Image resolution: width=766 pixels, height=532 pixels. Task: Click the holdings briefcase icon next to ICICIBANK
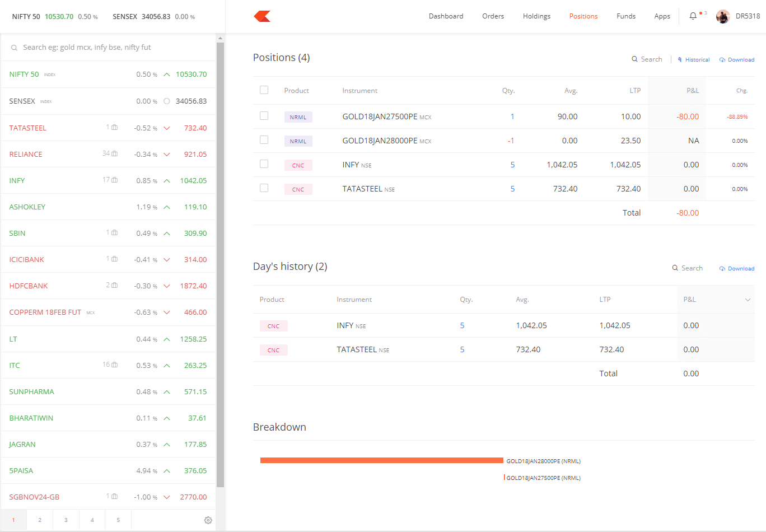point(115,259)
